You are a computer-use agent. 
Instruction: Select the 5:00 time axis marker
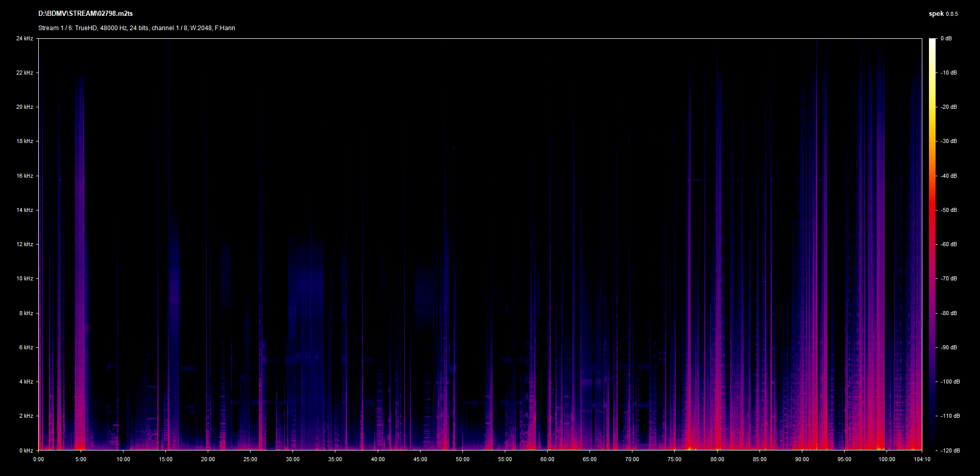(81, 459)
